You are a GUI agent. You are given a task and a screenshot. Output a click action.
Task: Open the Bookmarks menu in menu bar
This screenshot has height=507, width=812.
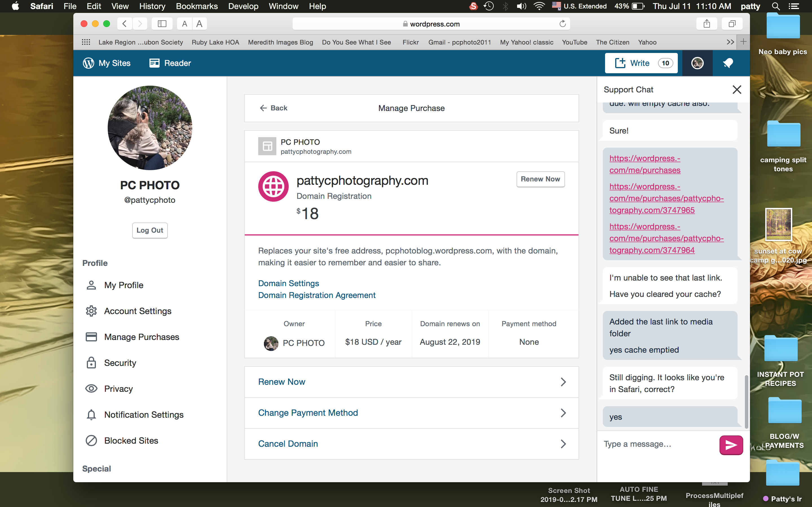[197, 6]
